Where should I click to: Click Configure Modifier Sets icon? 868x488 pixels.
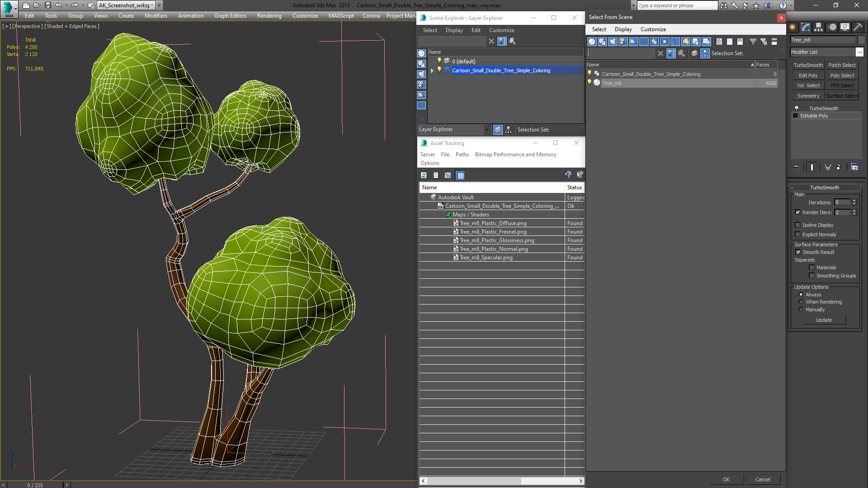coord(854,167)
